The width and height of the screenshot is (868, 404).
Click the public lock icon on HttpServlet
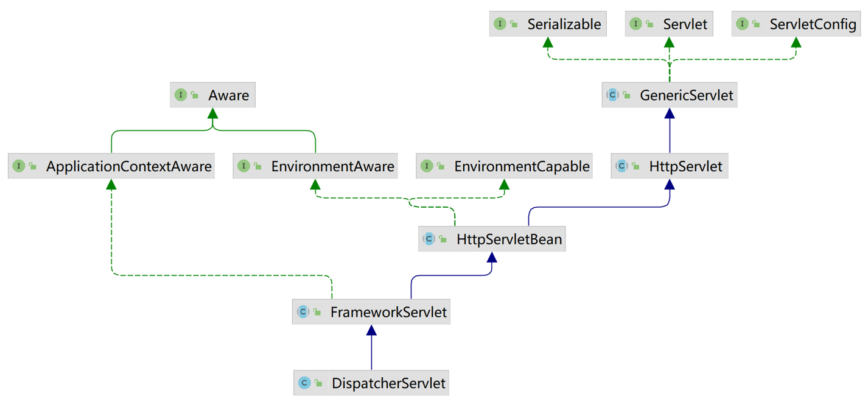pos(635,166)
